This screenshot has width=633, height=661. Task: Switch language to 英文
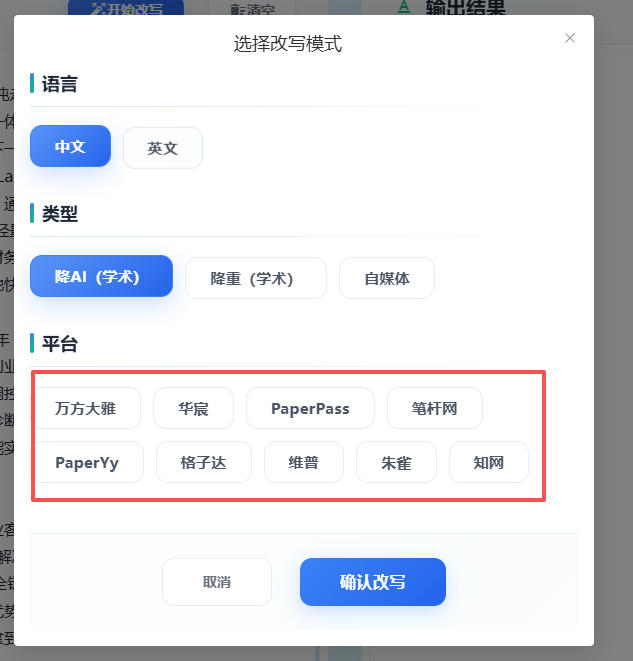pos(163,148)
